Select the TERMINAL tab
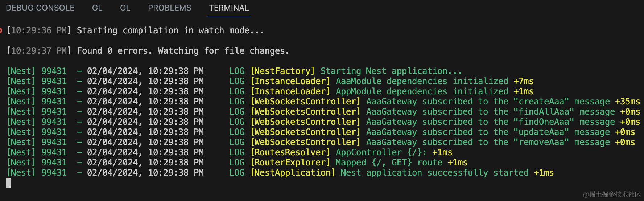 (229, 8)
